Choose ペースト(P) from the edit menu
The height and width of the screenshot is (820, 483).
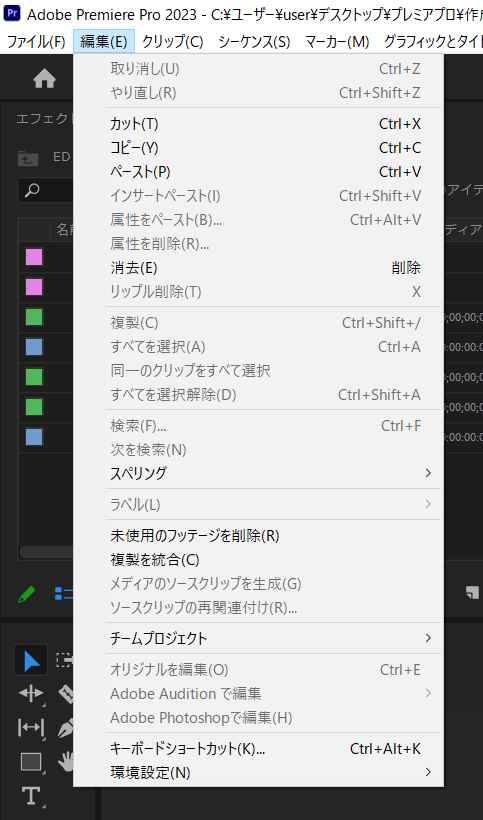pyautogui.click(x=259, y=172)
